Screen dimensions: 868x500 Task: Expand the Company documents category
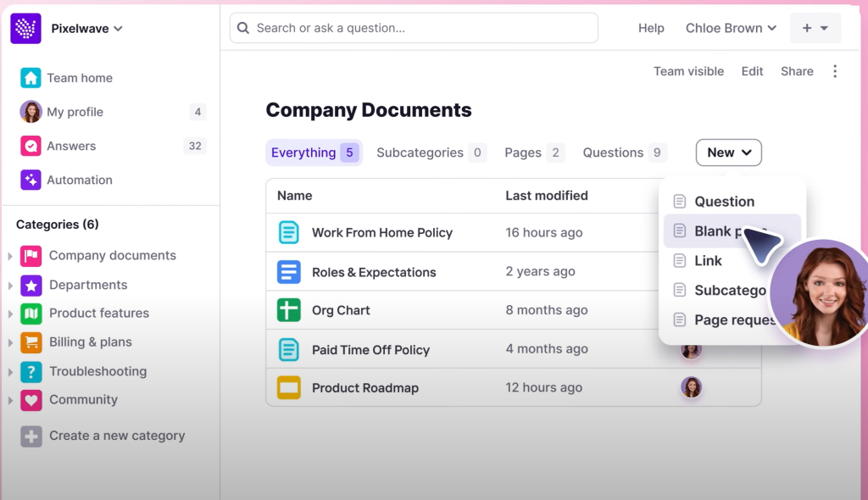(10, 256)
